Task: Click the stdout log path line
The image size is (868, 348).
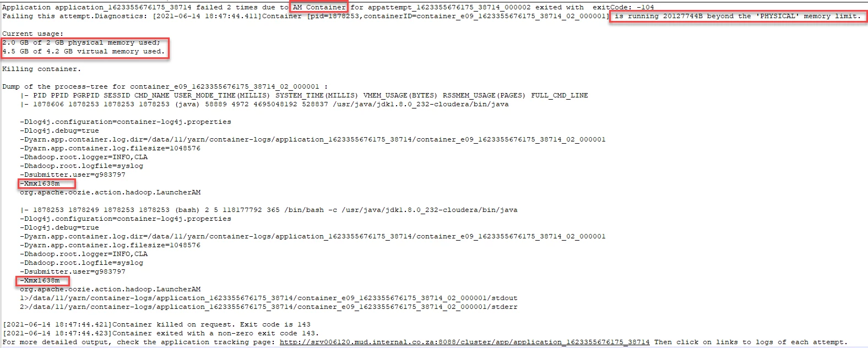Action: point(269,298)
